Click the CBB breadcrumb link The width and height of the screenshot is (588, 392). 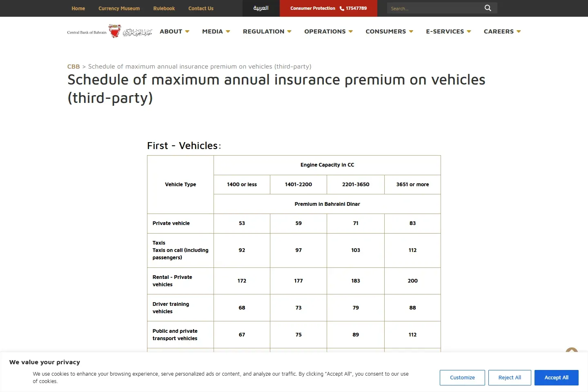point(73,67)
